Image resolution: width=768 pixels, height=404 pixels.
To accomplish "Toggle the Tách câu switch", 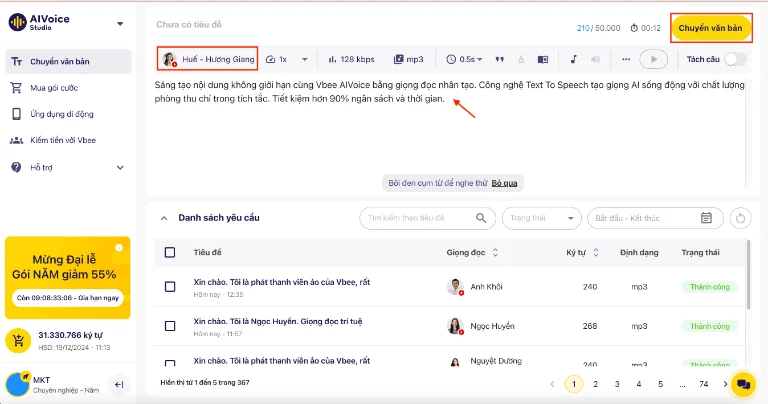I will [735, 59].
